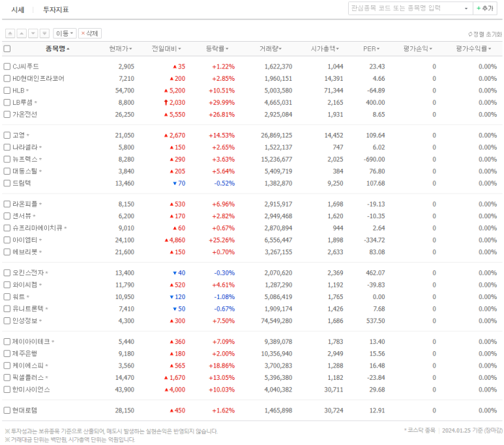Viewport: 504px width, 445px height.
Task: Click the 삭제 delete button
Action: click(x=90, y=33)
